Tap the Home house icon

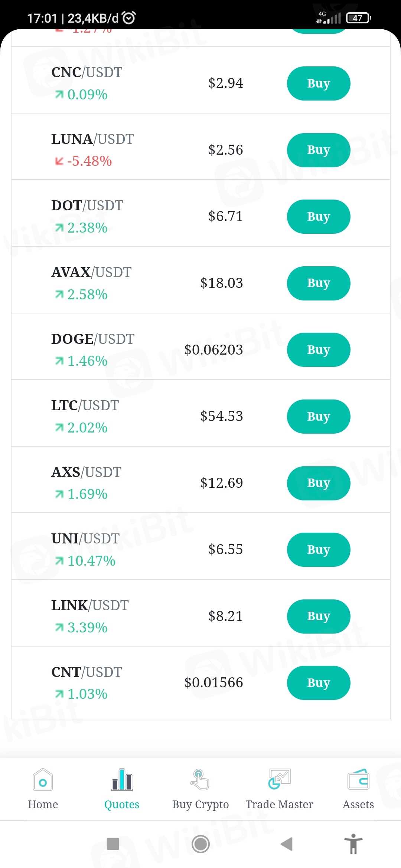point(43,780)
